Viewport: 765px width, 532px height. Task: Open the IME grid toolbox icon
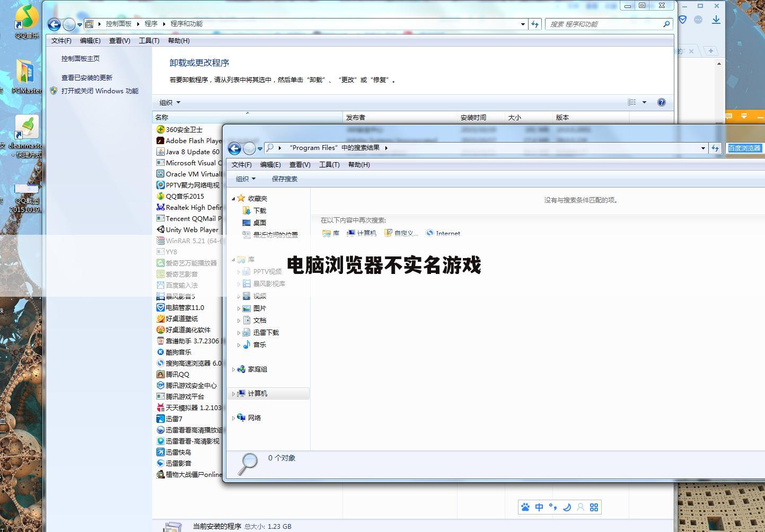(x=594, y=507)
